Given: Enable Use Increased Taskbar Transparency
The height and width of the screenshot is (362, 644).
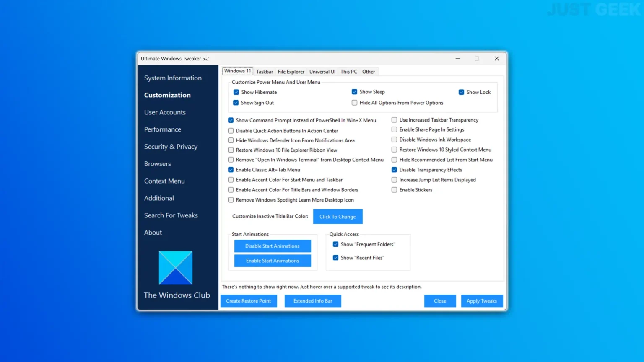Looking at the screenshot, I should click(x=394, y=120).
